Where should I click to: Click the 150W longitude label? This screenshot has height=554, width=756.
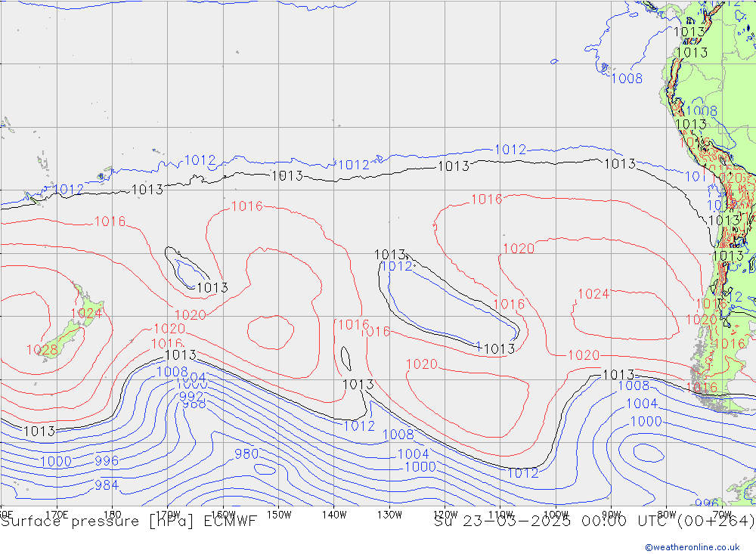[279, 515]
